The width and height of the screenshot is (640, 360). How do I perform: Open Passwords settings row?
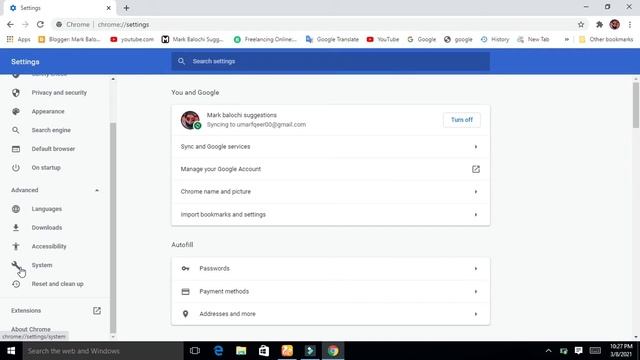pos(330,269)
